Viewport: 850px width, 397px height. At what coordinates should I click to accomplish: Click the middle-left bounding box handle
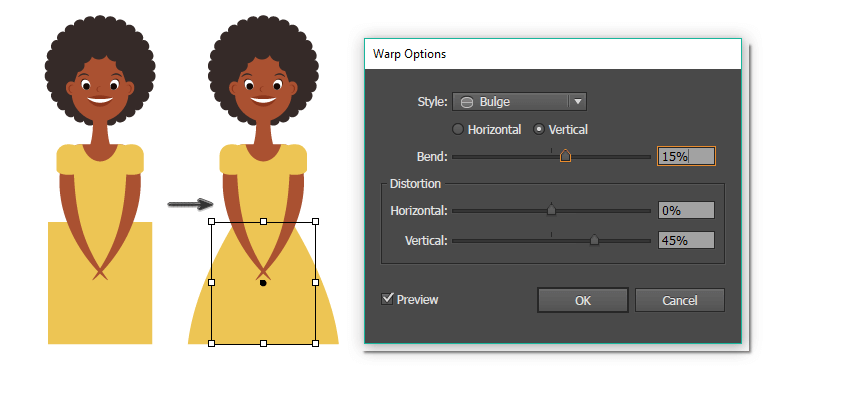point(211,282)
